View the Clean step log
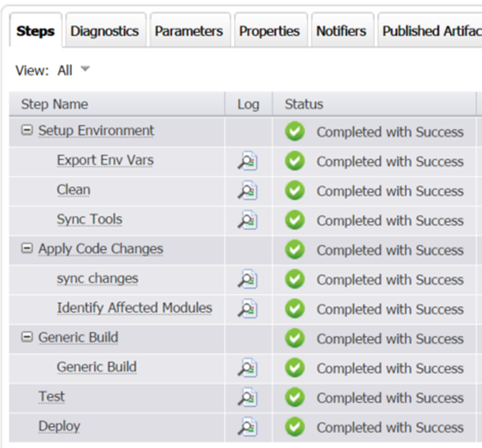Viewport: 482px width, 448px height. click(248, 190)
